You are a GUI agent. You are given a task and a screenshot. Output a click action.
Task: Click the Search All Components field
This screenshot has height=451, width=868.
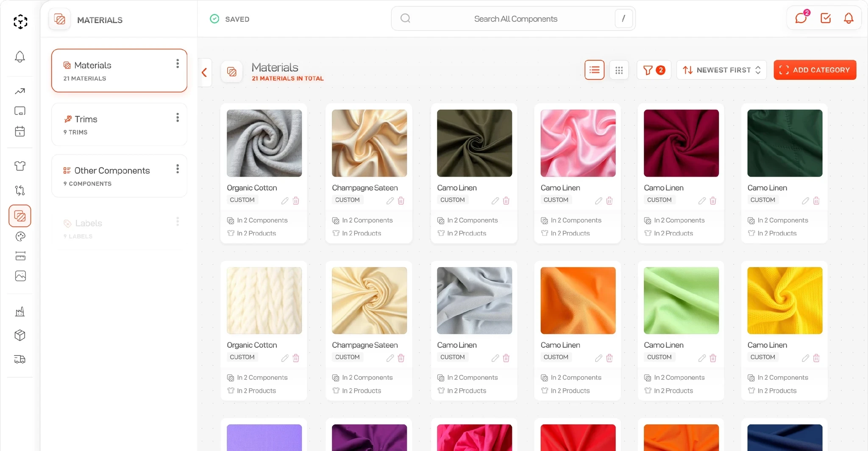[513, 19]
